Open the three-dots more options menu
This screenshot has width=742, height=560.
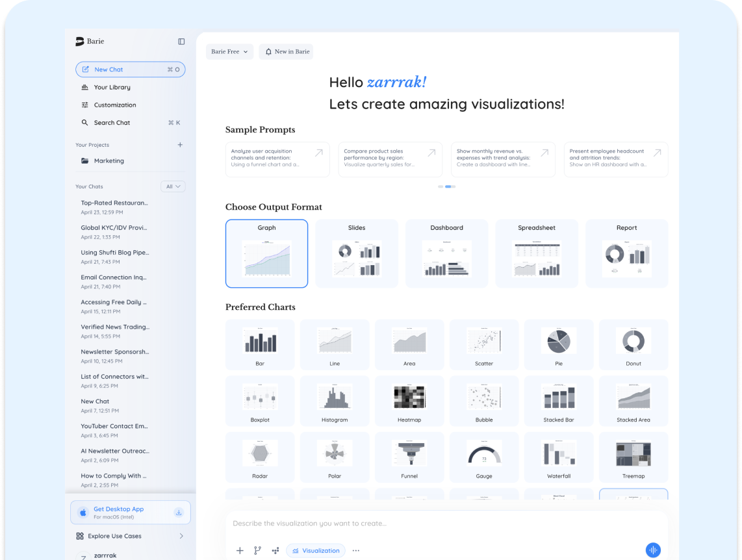pos(356,550)
